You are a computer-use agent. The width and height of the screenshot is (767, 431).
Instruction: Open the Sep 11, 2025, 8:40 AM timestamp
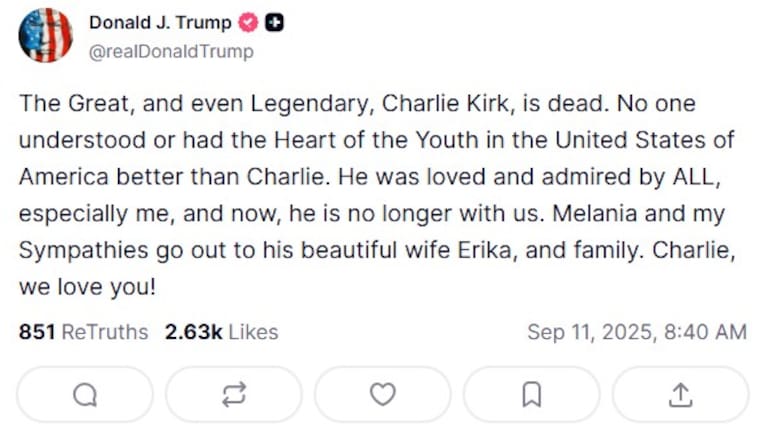click(x=636, y=332)
